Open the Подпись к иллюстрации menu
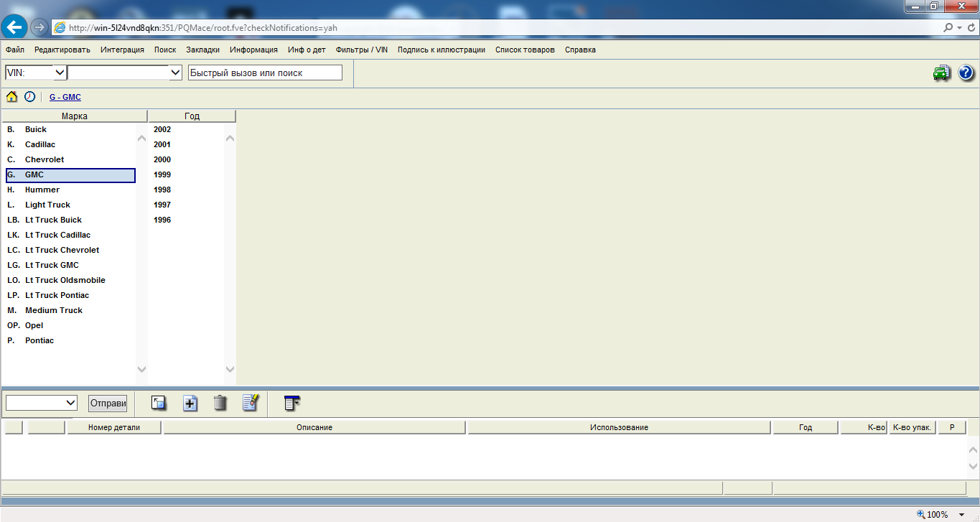980x522 pixels. [442, 50]
